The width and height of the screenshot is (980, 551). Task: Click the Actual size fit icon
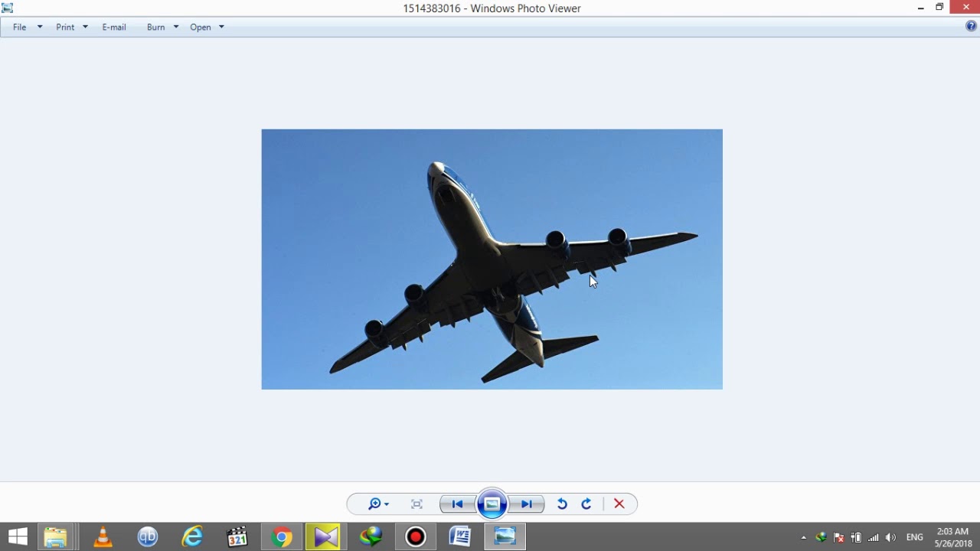[416, 504]
